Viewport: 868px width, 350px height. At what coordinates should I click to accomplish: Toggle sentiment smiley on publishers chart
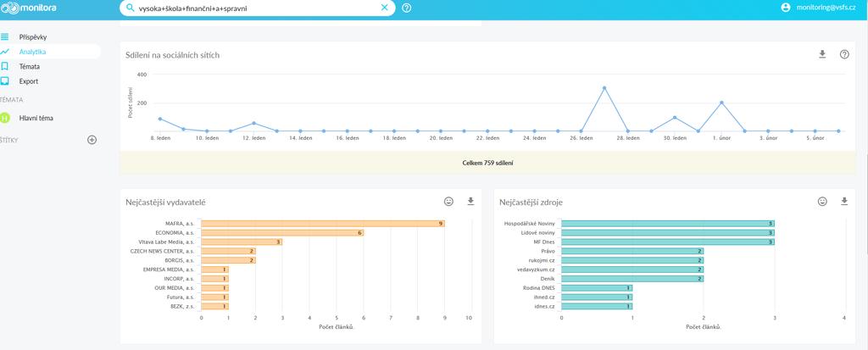(x=448, y=202)
